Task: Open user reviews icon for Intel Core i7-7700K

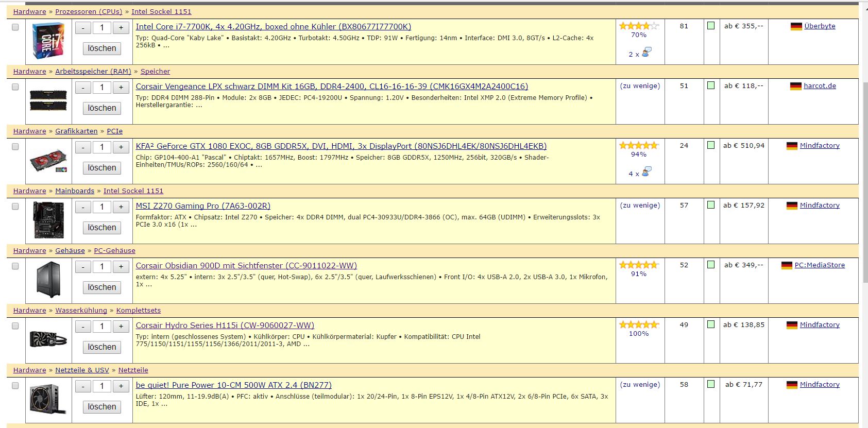Action: [646, 52]
